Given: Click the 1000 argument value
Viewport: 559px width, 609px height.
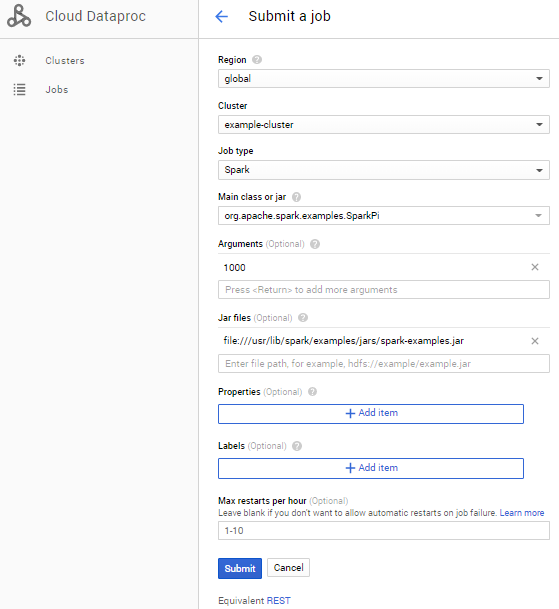Looking at the screenshot, I should [235, 267].
